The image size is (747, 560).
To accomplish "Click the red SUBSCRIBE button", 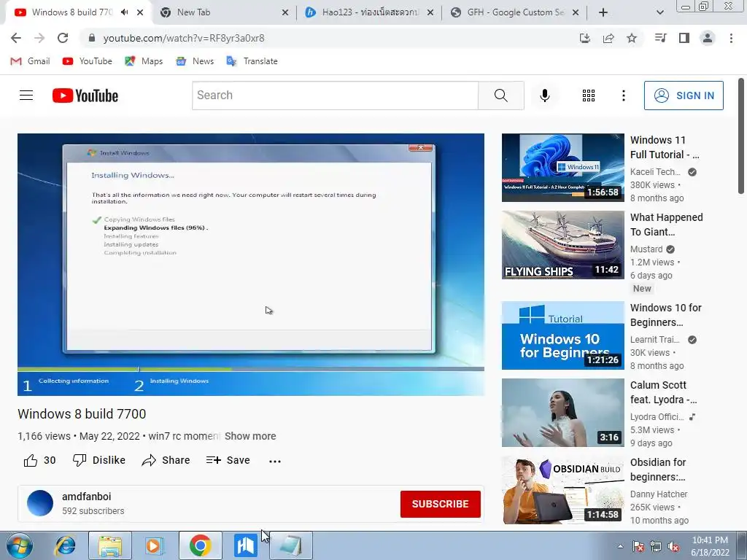I will click(440, 504).
